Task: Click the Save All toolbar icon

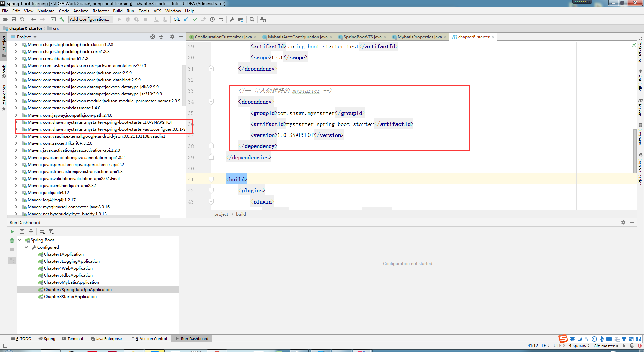Action: click(x=14, y=19)
